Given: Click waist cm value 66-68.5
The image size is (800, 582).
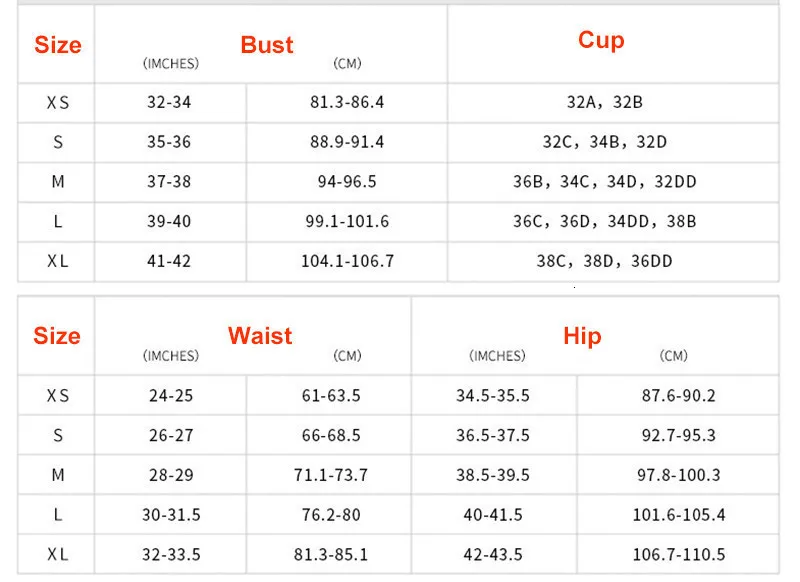Looking at the screenshot, I should pos(331,436).
